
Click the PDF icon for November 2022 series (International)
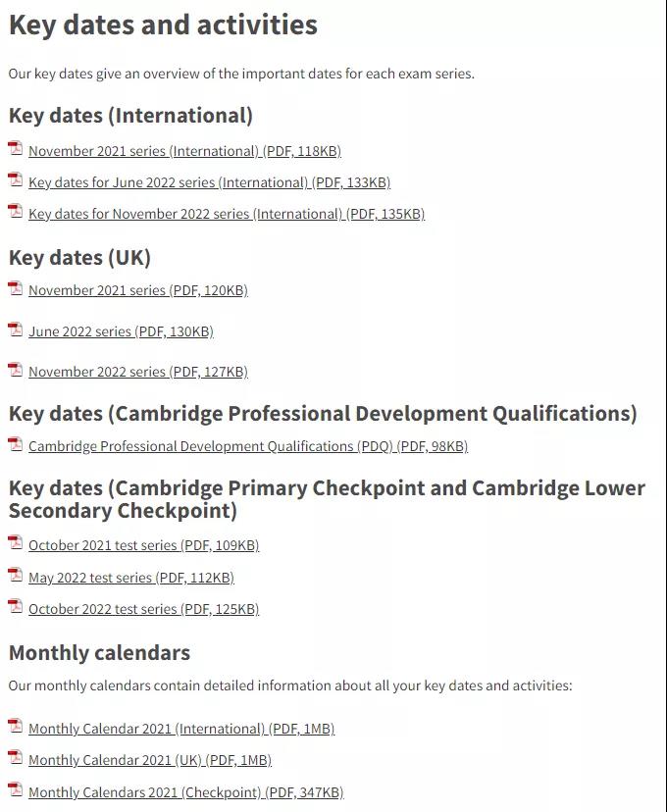tap(15, 212)
